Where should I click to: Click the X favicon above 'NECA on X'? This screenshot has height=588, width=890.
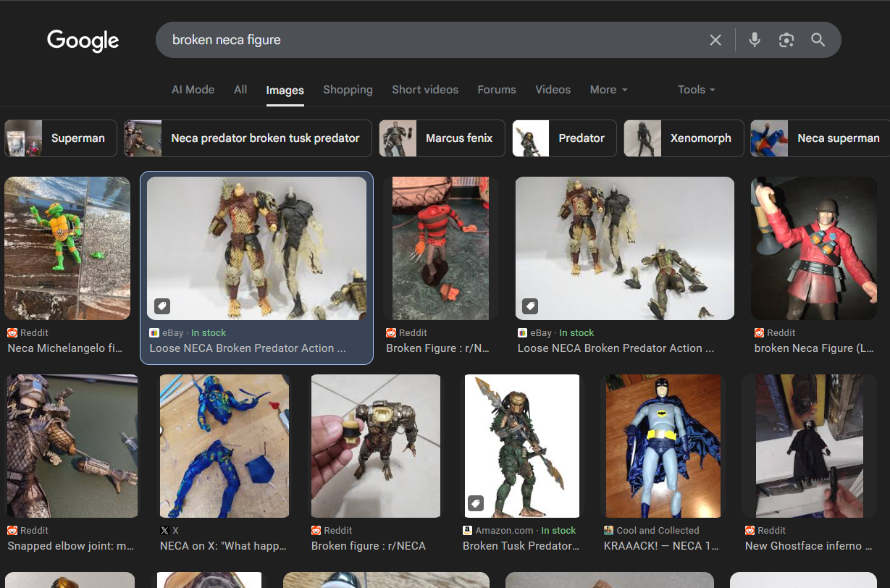coord(164,531)
